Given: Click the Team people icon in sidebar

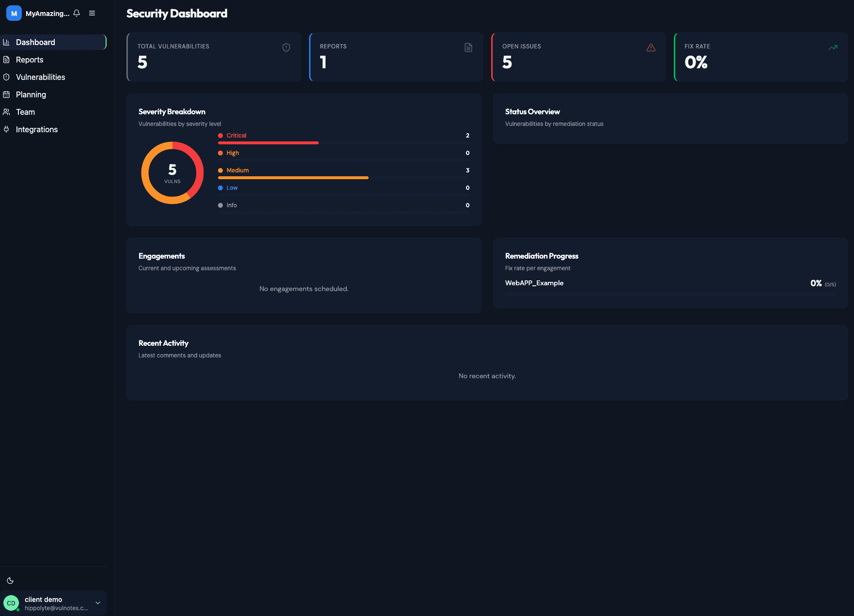Looking at the screenshot, I should pos(6,112).
